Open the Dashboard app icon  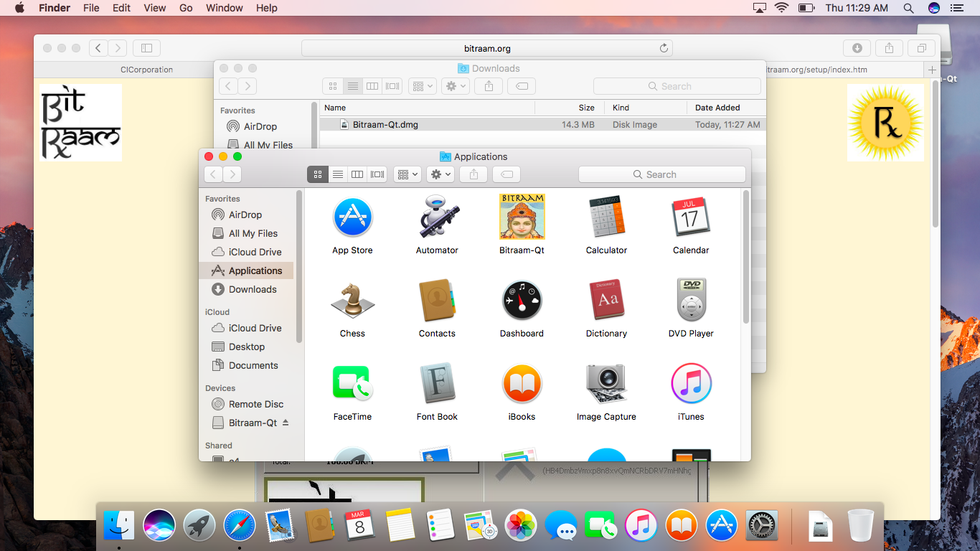(522, 301)
